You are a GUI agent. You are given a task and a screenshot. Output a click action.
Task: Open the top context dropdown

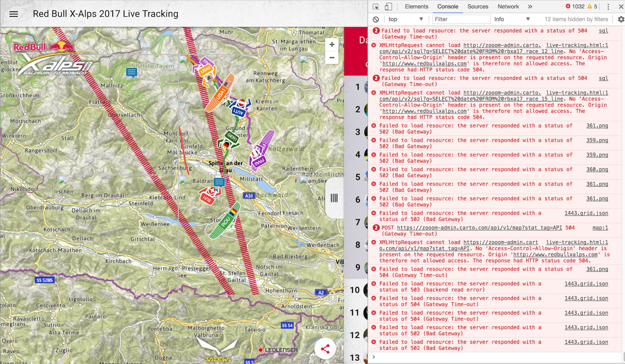click(405, 19)
